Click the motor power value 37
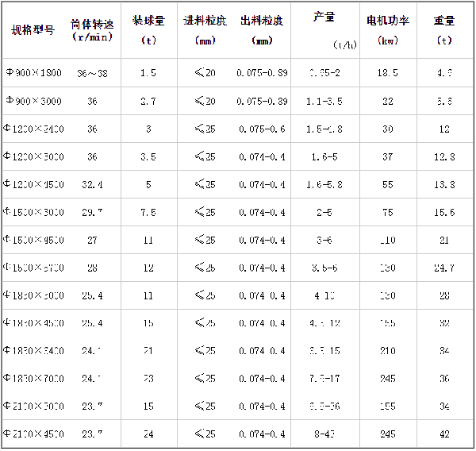 pyautogui.click(x=388, y=156)
